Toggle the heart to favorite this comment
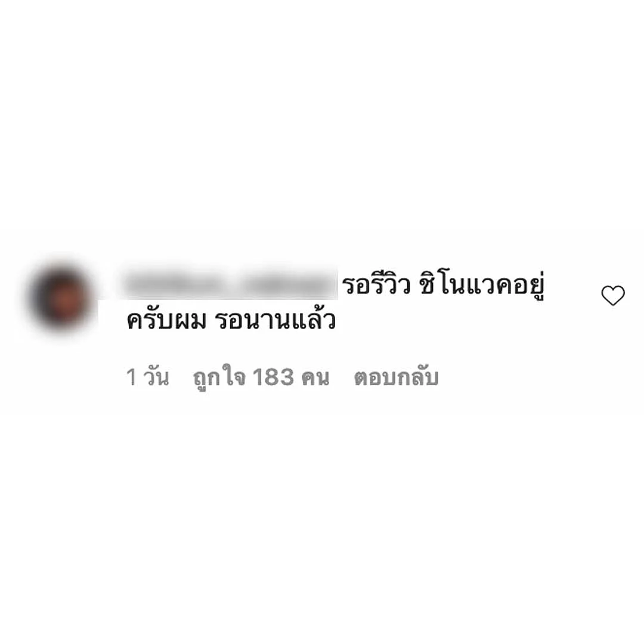 tap(613, 295)
